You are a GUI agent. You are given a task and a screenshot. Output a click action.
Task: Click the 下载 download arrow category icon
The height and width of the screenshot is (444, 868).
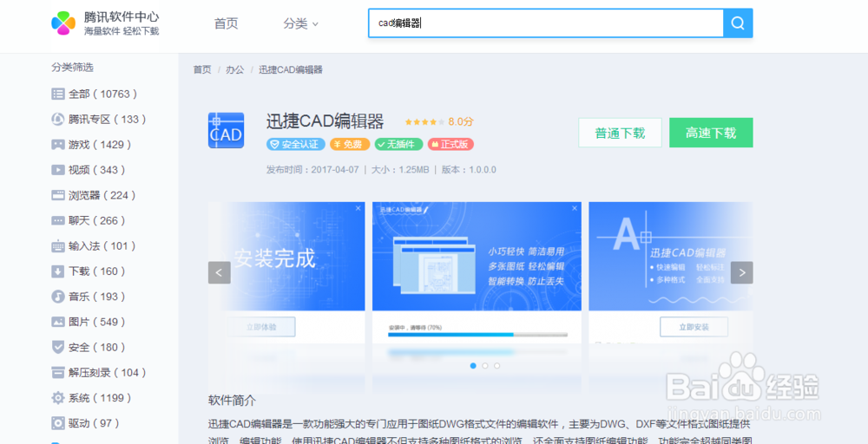[x=58, y=271]
